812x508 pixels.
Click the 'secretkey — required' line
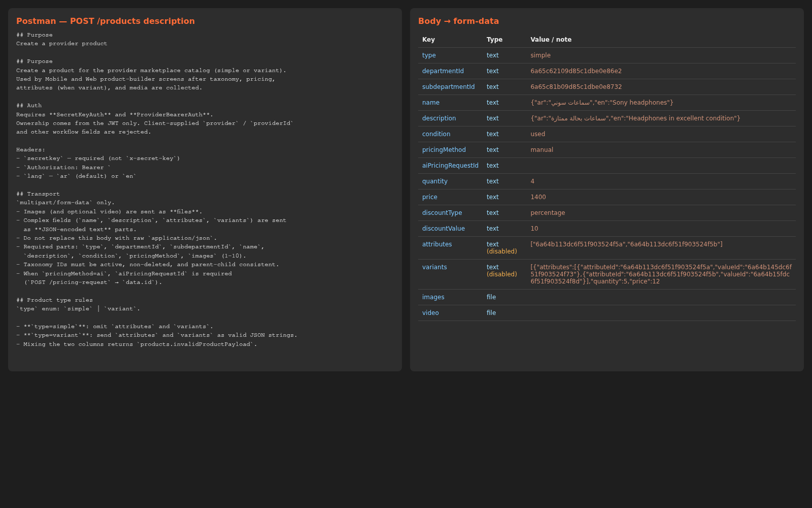point(98,158)
